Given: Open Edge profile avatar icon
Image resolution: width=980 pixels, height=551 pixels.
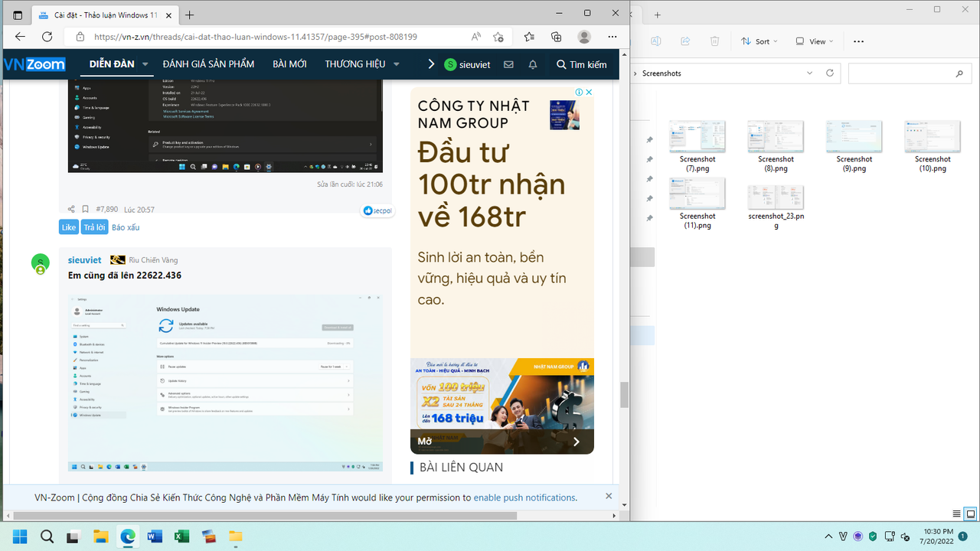Looking at the screenshot, I should point(584,37).
